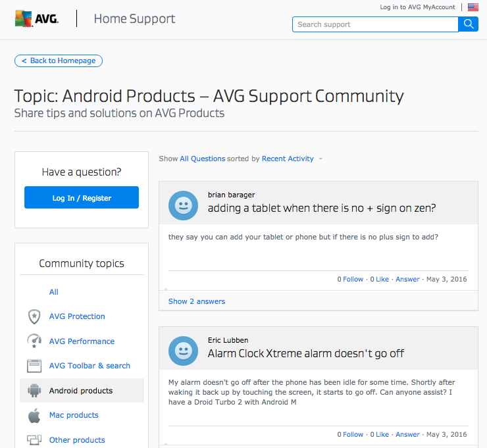Click the AVG Performance gauge icon
Screen dimensions: 487x448
pyautogui.click(x=34, y=341)
